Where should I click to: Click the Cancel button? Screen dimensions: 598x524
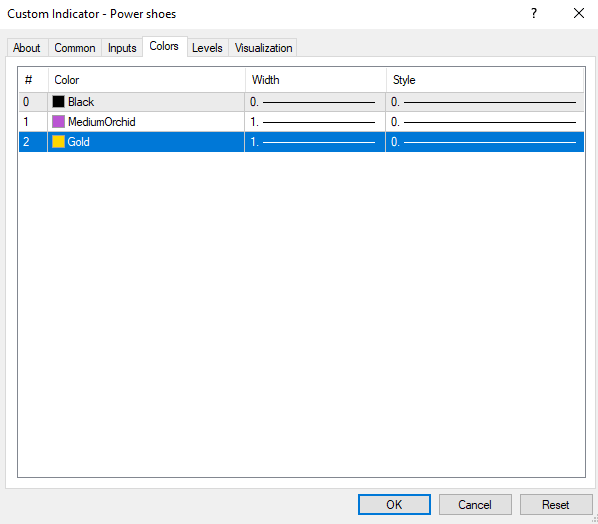(x=475, y=505)
